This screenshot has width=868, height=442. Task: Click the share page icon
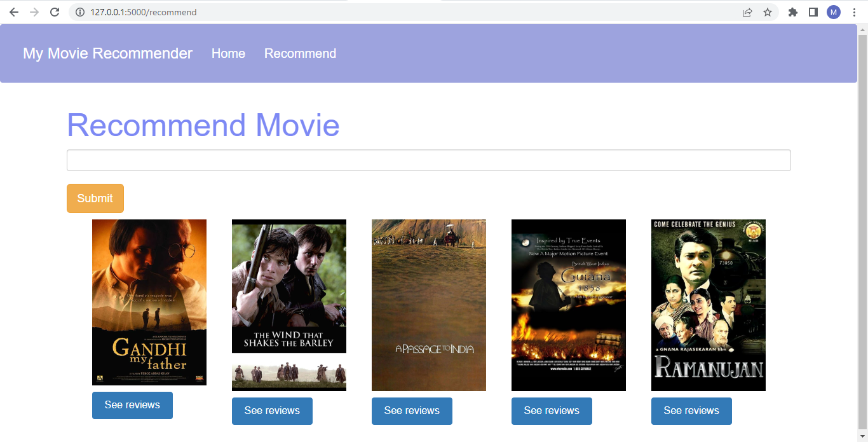(x=747, y=11)
